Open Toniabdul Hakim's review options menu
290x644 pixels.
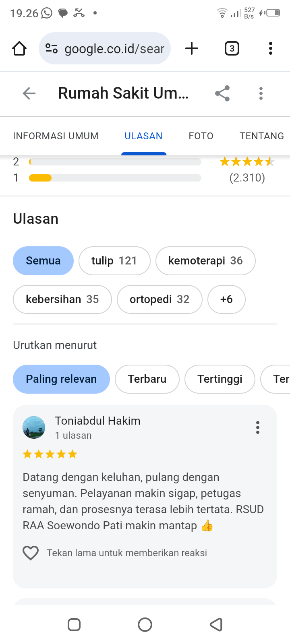(258, 427)
